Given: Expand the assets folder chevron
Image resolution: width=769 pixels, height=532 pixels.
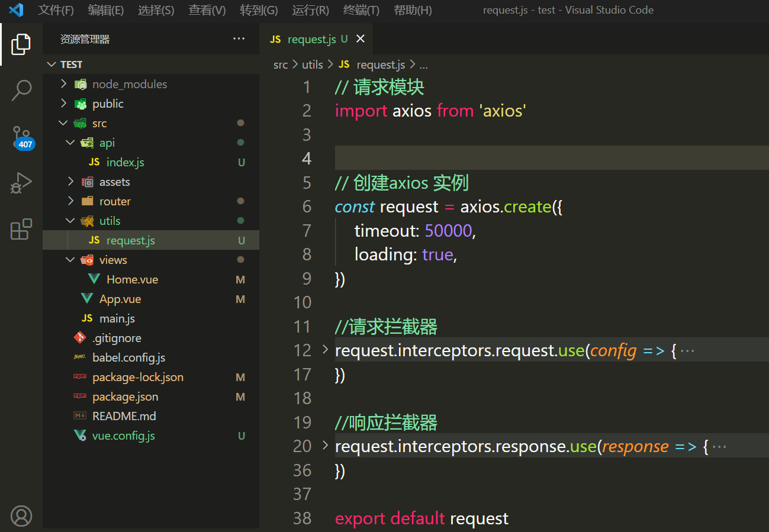Looking at the screenshot, I should click(x=70, y=182).
